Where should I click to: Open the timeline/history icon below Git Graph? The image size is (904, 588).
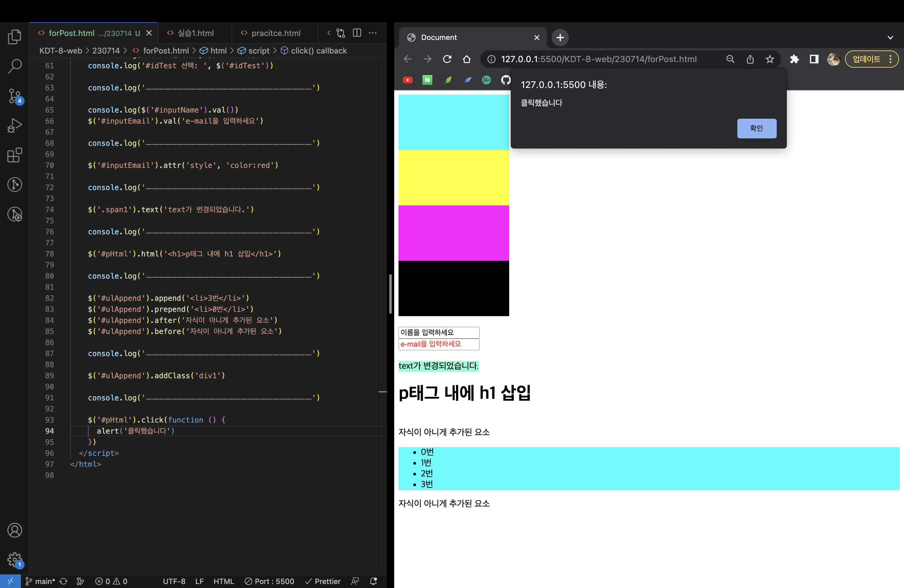[14, 214]
